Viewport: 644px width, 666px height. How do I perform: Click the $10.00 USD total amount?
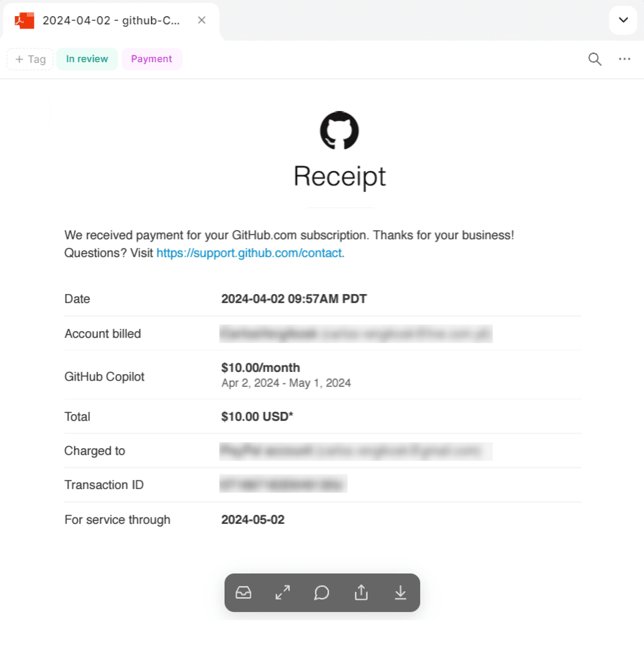[257, 416]
